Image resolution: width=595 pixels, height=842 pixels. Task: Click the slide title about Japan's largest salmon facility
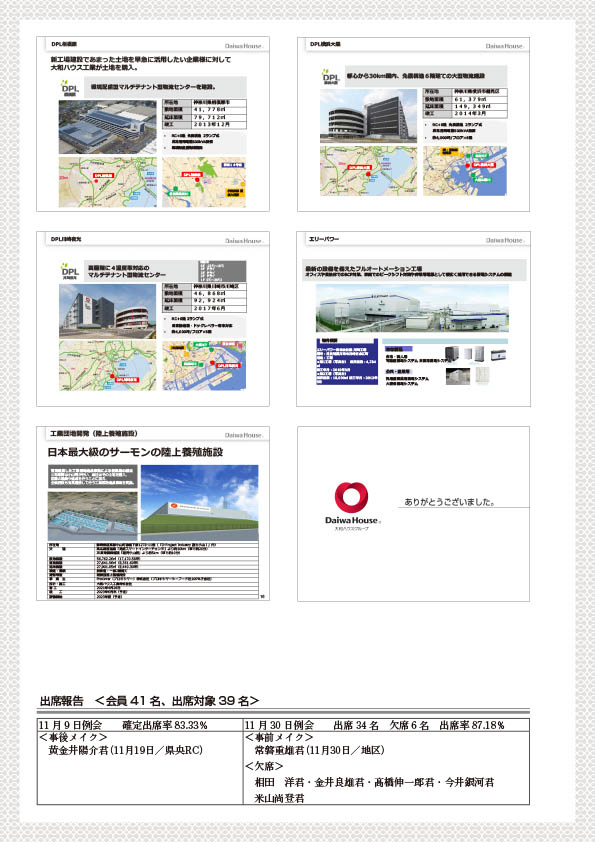(135, 452)
